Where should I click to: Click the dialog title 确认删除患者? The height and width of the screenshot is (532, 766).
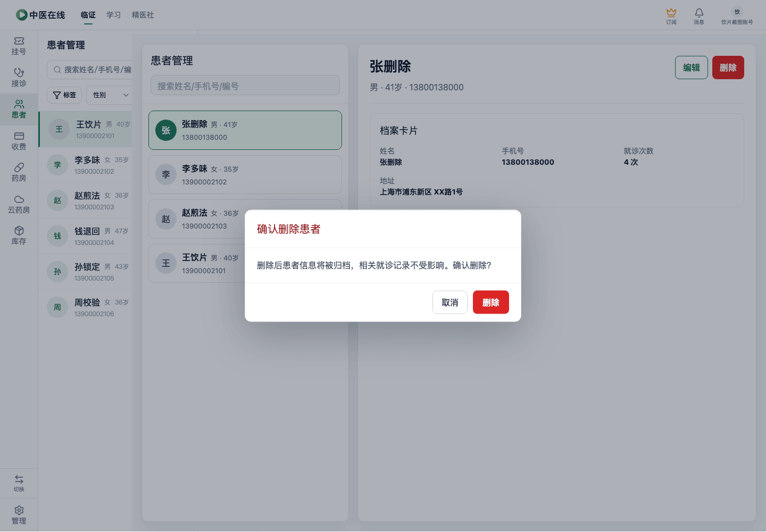pos(289,229)
